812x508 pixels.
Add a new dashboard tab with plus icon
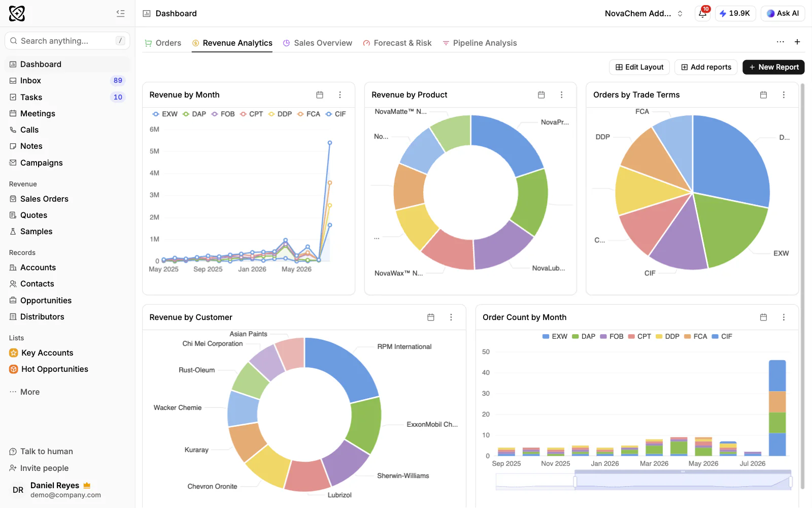797,42
